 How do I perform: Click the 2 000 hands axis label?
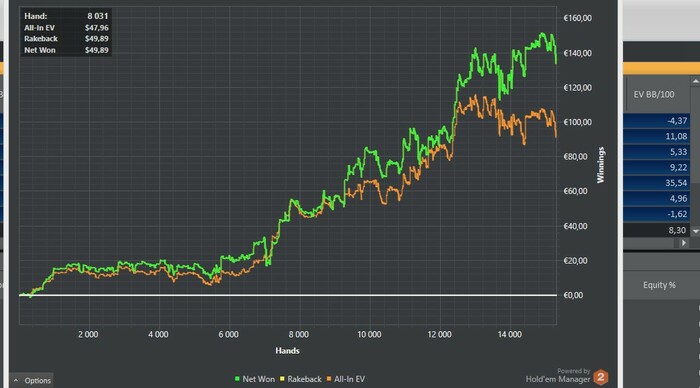click(x=88, y=334)
